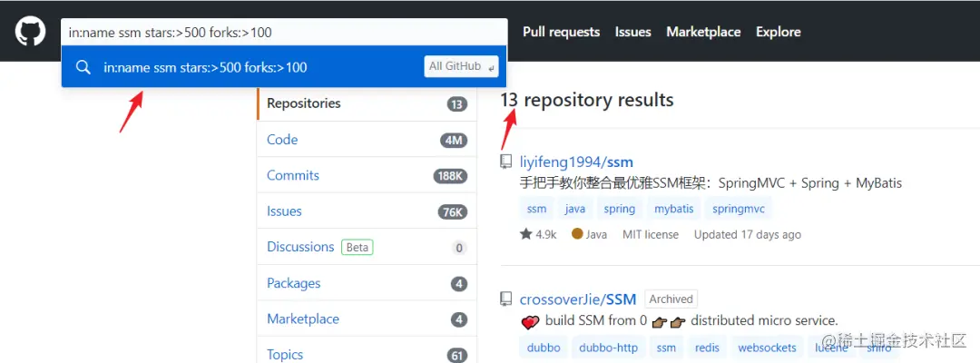Select the Repositories filter with 13 results
The height and width of the screenshot is (363, 980).
point(367,103)
